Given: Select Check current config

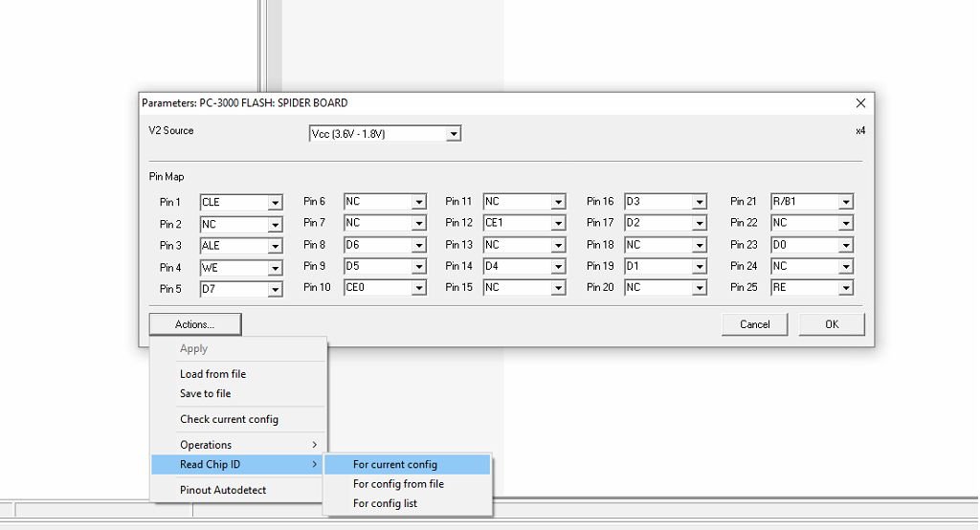Looking at the screenshot, I should (229, 419).
